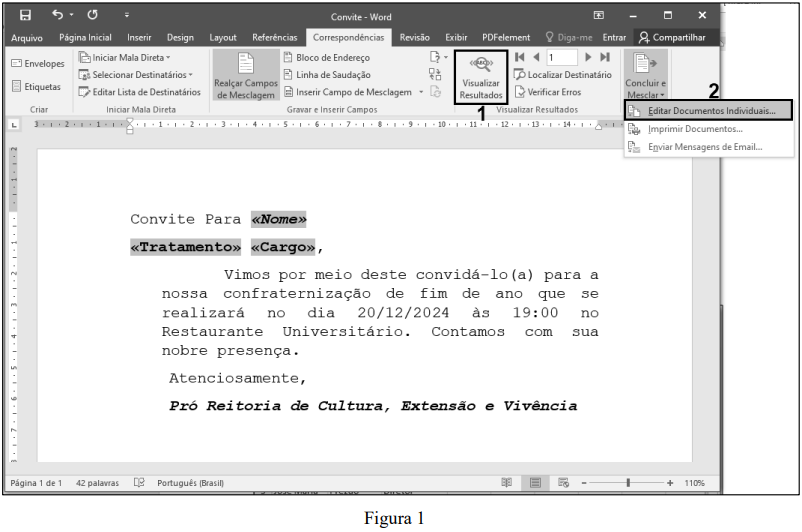
Task: Go to next record arrow
Action: pos(589,58)
